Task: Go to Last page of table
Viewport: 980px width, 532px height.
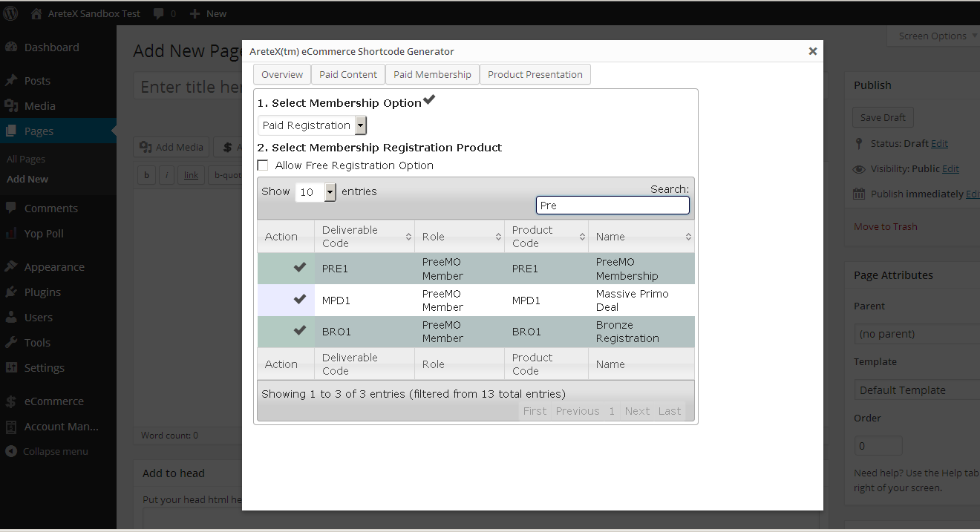Action: [669, 411]
